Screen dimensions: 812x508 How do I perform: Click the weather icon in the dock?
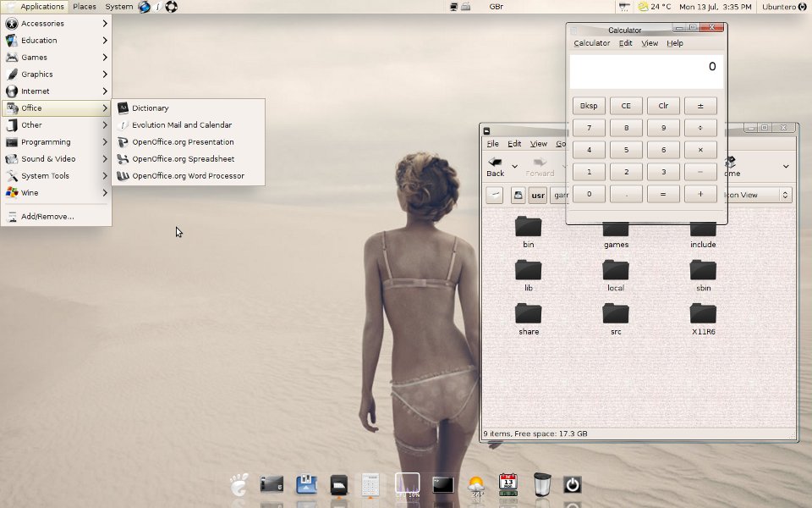[x=476, y=486]
